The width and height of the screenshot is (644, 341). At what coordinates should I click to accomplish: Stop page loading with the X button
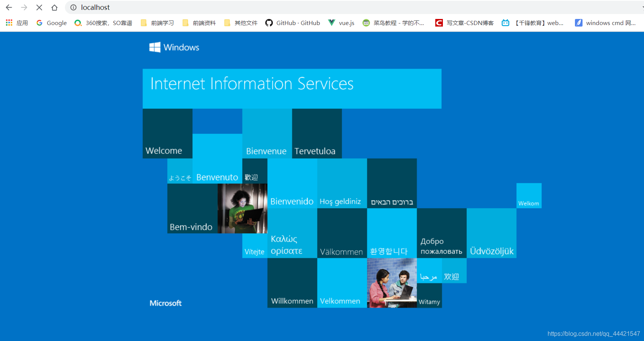[x=39, y=7]
